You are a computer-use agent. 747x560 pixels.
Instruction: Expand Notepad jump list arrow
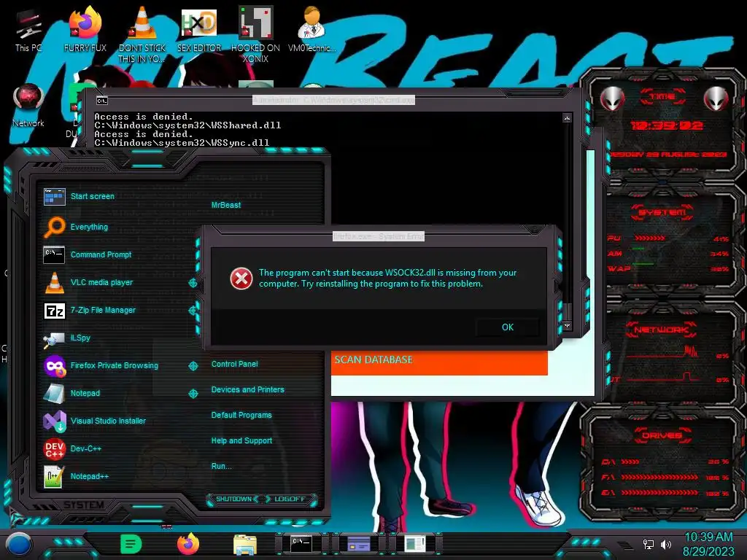(x=193, y=393)
